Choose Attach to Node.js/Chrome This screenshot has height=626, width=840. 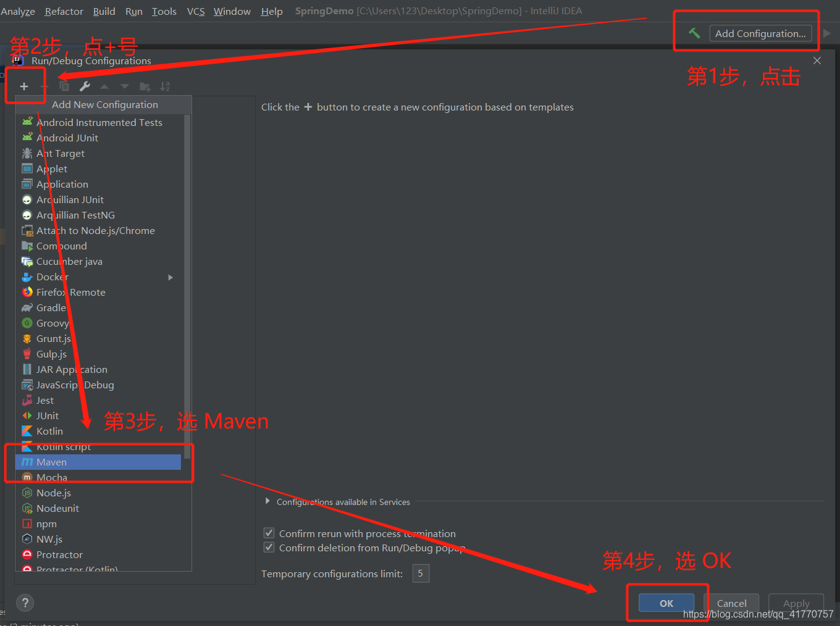[x=99, y=230]
